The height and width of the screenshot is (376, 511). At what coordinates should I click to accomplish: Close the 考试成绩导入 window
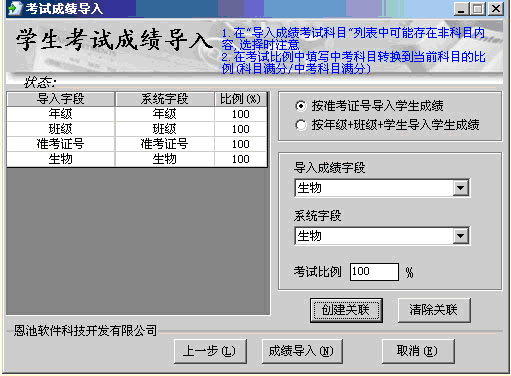pos(496,9)
